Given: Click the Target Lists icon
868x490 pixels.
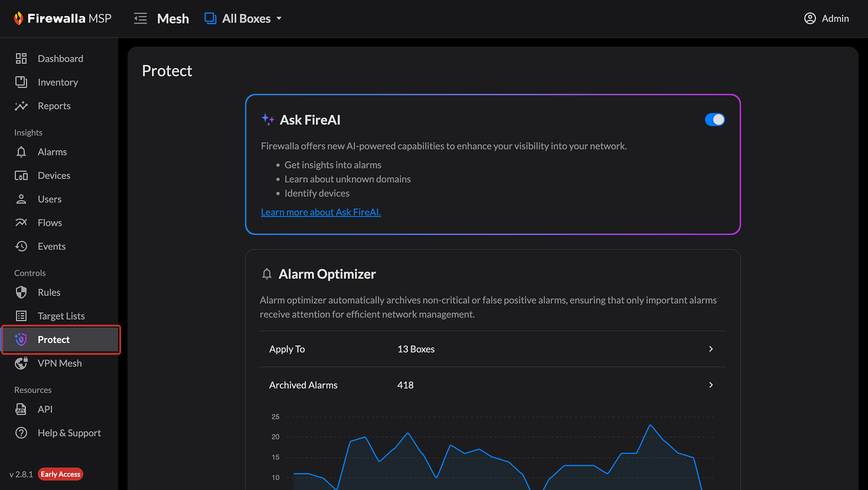Looking at the screenshot, I should click(21, 316).
